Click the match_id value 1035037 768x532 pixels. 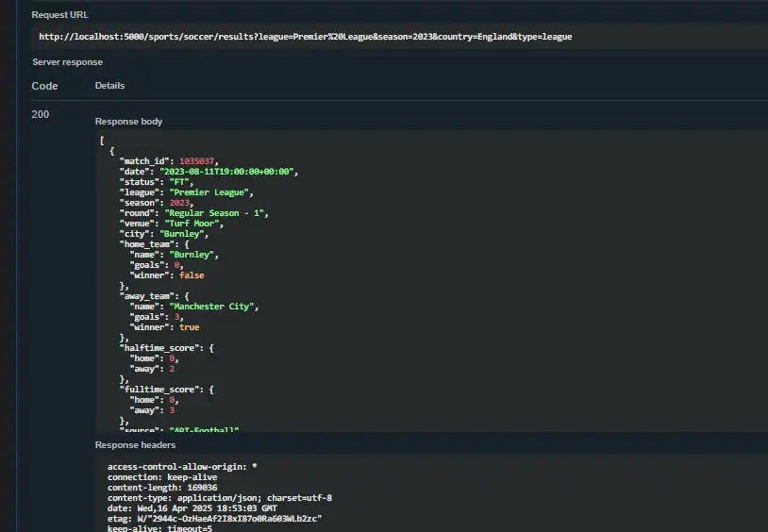(x=196, y=161)
